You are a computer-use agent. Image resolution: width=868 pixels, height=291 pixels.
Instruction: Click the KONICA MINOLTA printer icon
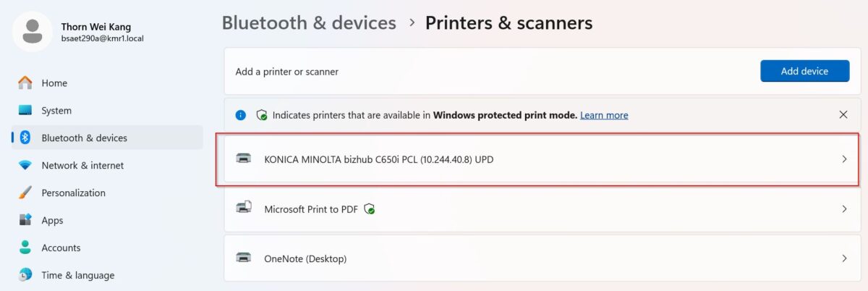(x=244, y=159)
